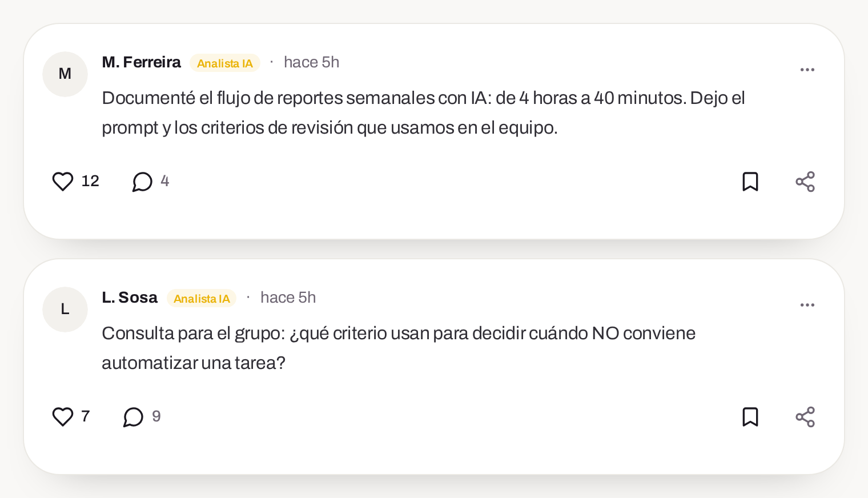Click L. Sosa's avatar with letter L
The height and width of the screenshot is (498, 868).
(x=65, y=310)
